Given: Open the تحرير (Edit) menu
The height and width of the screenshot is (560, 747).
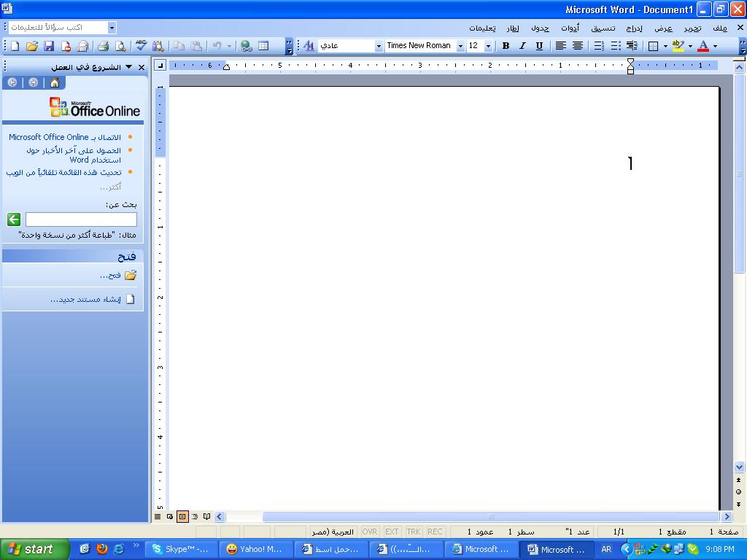Looking at the screenshot, I should (692, 28).
